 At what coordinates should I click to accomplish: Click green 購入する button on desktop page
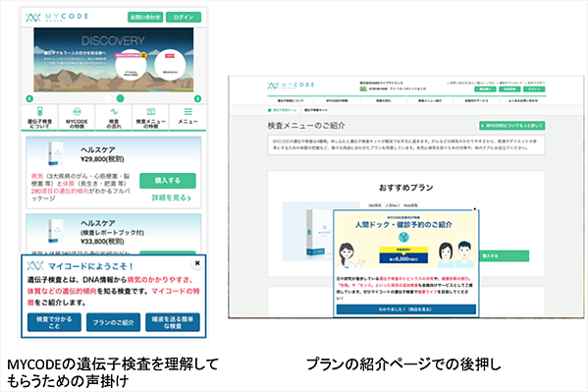[x=504, y=256]
